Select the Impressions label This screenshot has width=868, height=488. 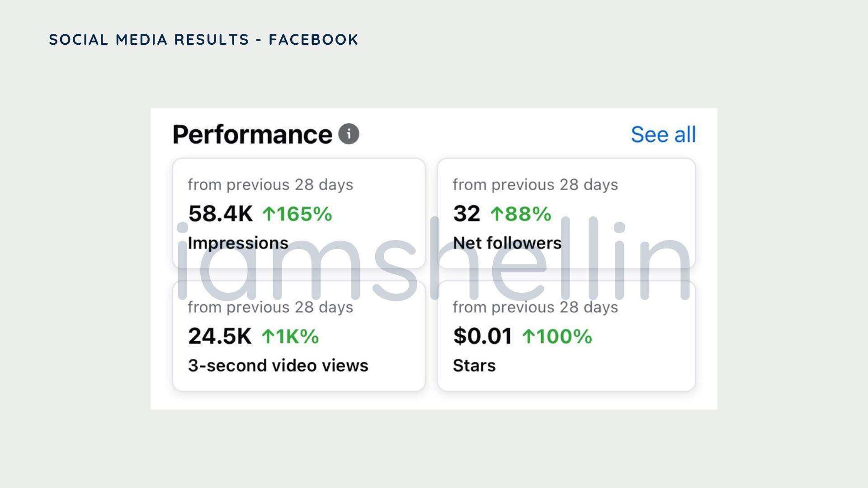coord(238,243)
